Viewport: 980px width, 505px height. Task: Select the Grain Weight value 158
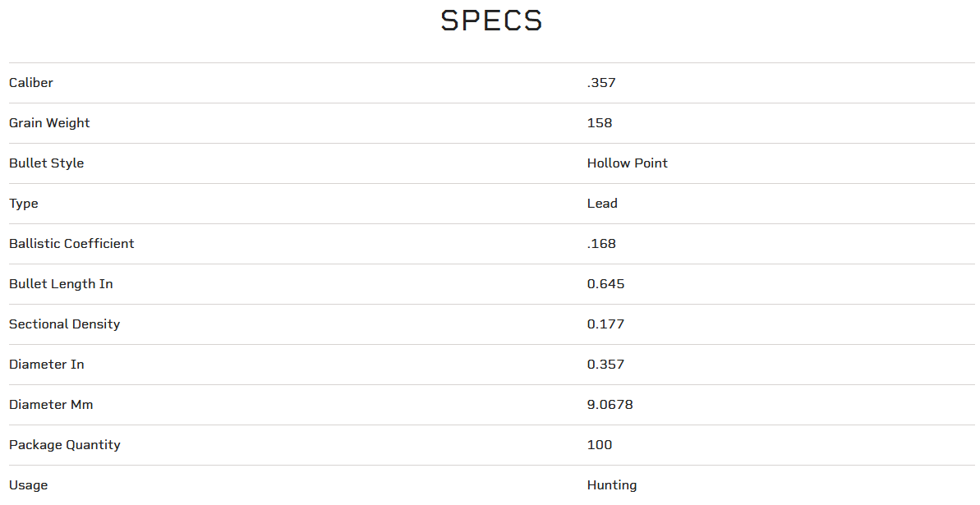click(x=600, y=123)
